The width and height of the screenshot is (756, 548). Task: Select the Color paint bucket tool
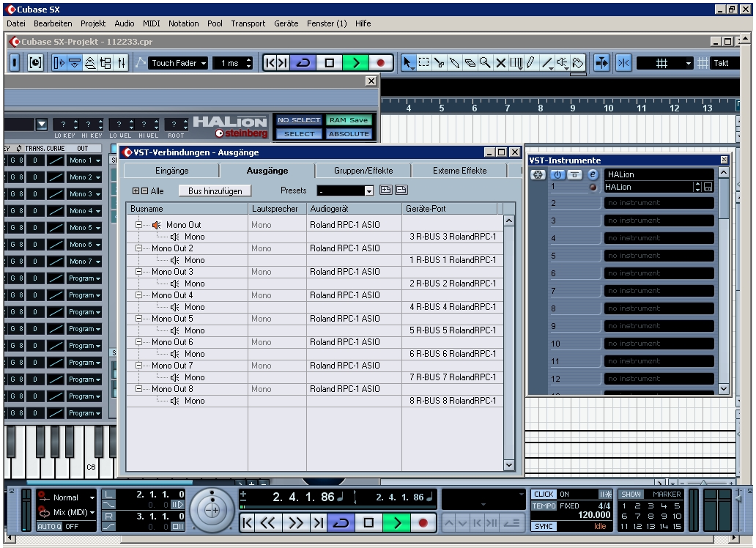tap(577, 63)
